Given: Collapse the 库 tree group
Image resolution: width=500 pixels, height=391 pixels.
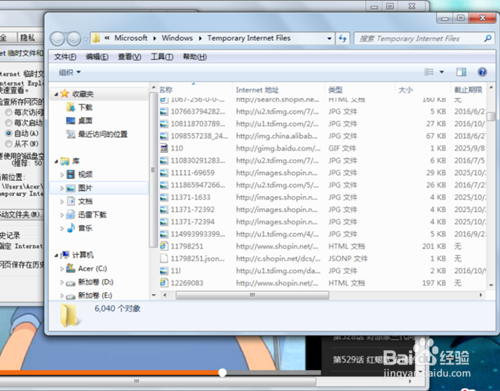Looking at the screenshot, I should click(x=56, y=161).
